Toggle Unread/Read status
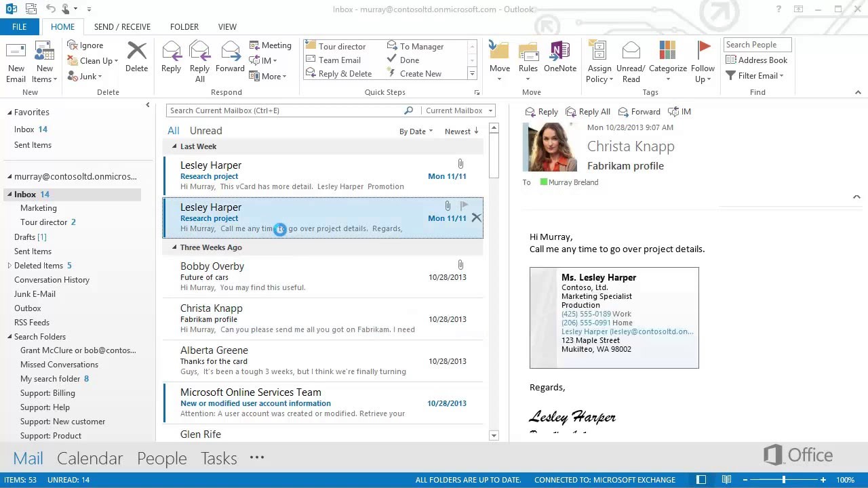 point(631,62)
